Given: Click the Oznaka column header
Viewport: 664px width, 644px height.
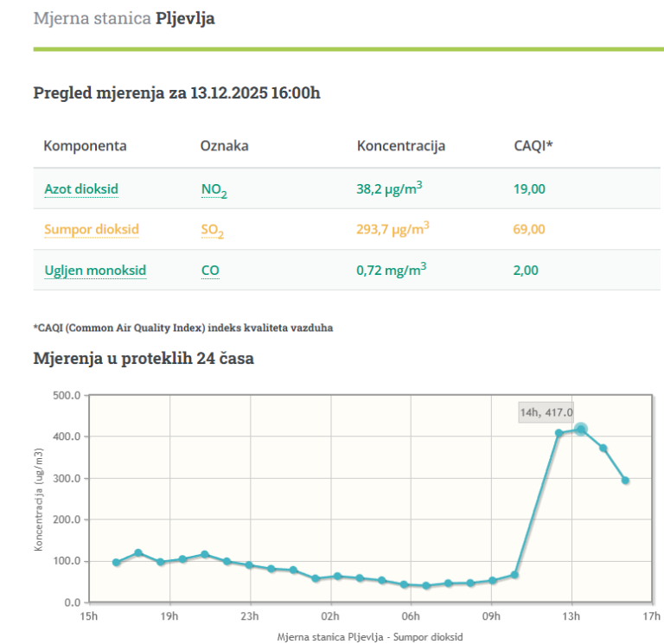Looking at the screenshot, I should (x=224, y=145).
